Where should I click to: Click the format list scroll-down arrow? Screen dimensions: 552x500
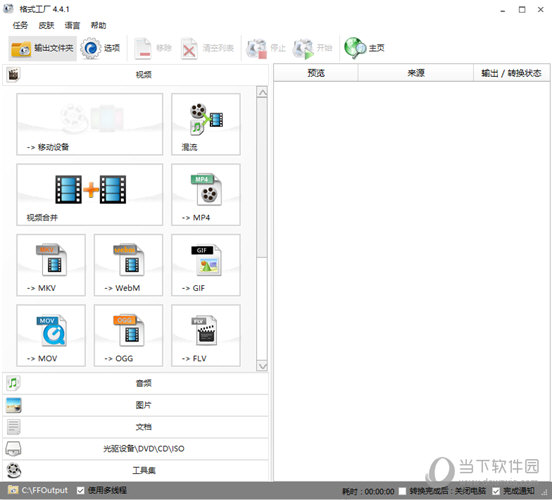pos(262,366)
